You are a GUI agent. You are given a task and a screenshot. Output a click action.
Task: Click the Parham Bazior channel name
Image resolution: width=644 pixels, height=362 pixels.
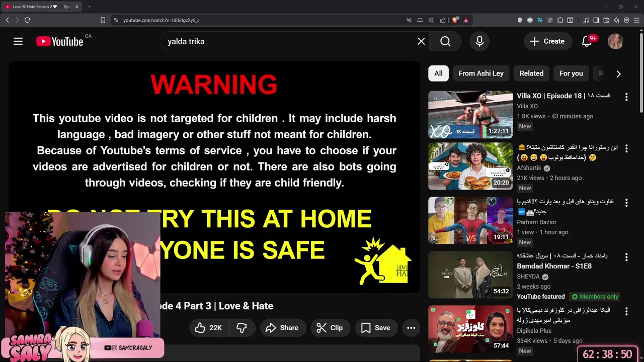point(536,222)
